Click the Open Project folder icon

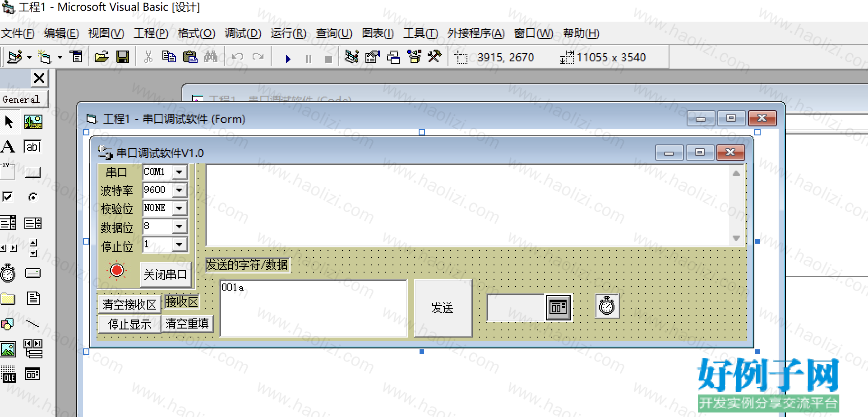click(x=102, y=57)
